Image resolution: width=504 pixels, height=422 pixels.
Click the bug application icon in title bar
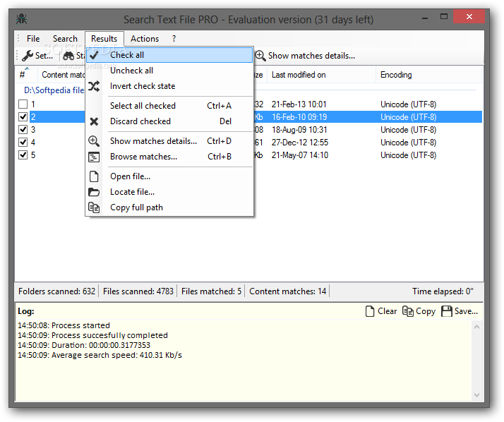click(x=22, y=19)
